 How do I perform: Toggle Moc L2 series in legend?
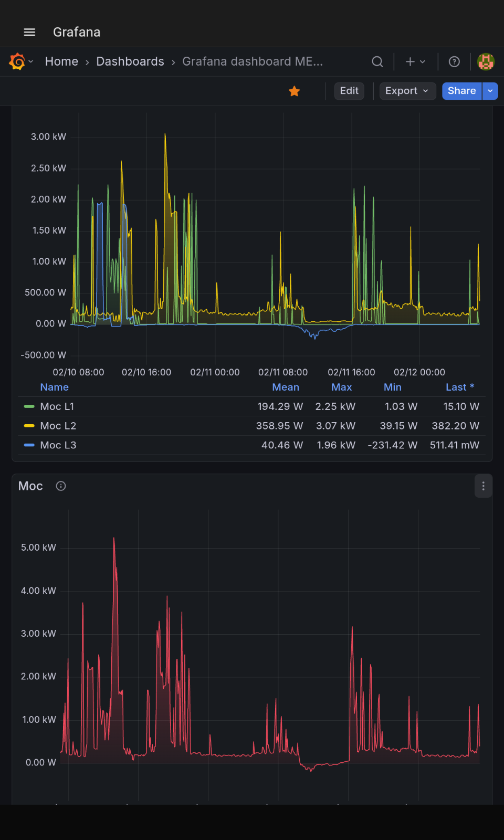[x=58, y=426]
